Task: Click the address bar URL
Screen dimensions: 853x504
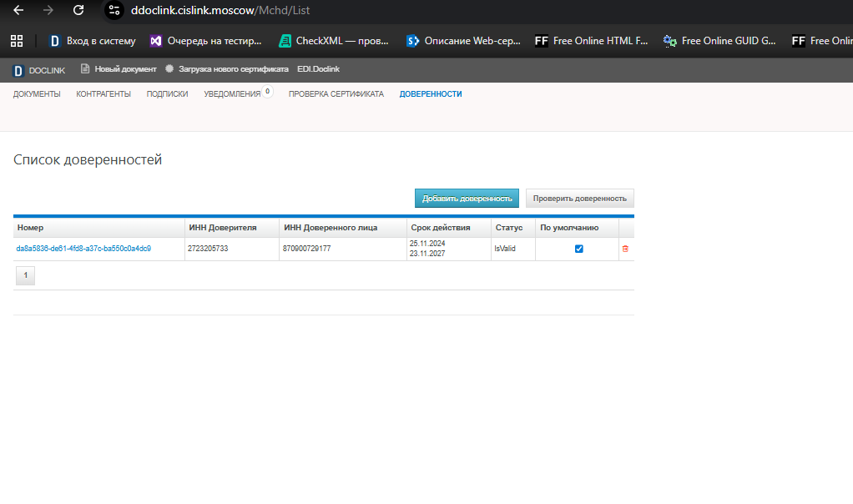Action: coord(220,10)
